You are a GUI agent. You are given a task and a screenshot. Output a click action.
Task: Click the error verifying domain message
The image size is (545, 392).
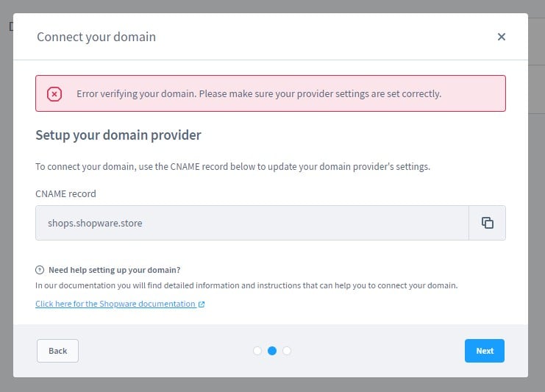(x=259, y=94)
